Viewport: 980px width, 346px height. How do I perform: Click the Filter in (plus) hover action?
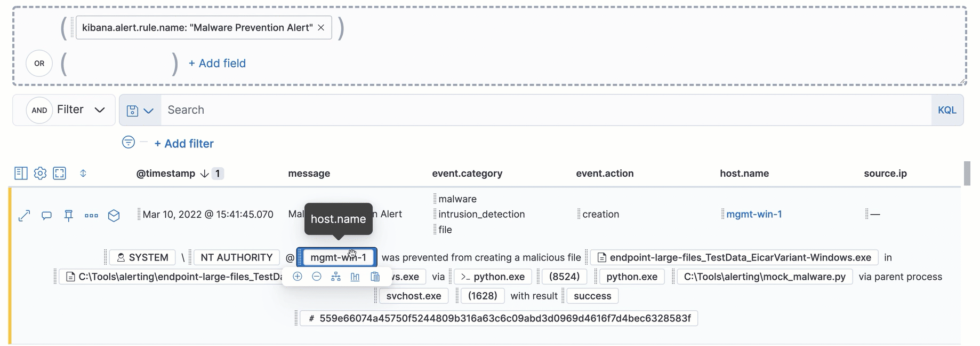click(298, 277)
